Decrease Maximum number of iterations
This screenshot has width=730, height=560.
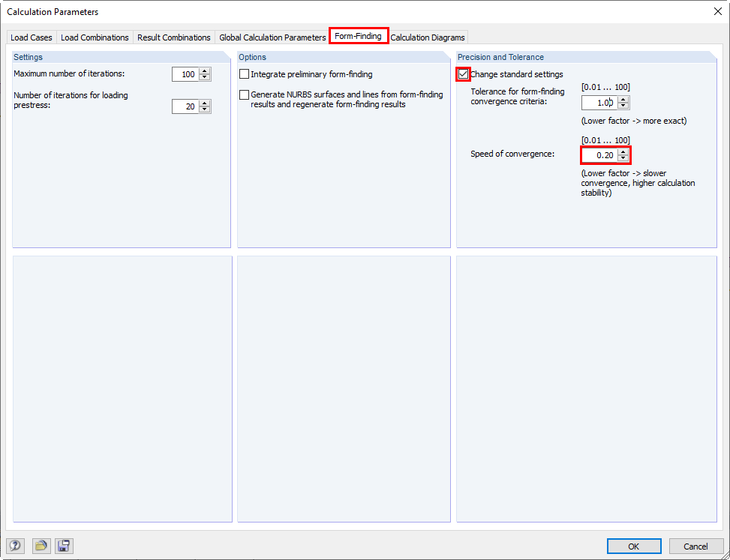(x=204, y=78)
